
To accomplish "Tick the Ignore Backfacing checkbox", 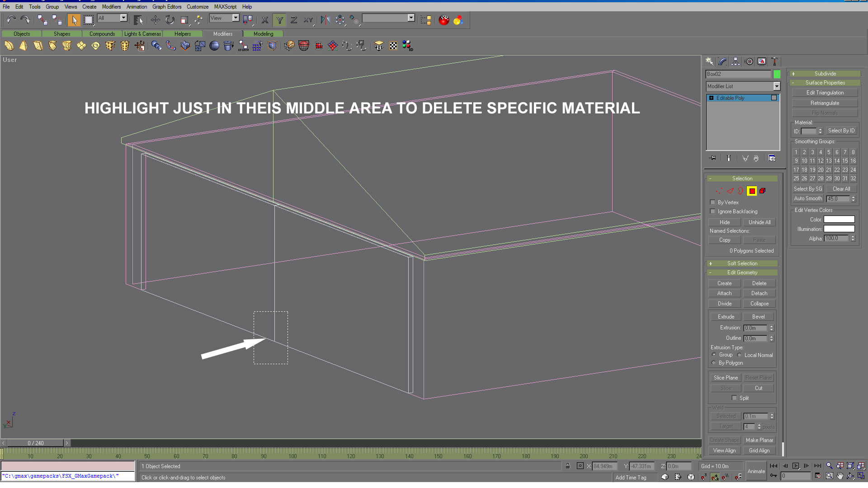I will (713, 211).
